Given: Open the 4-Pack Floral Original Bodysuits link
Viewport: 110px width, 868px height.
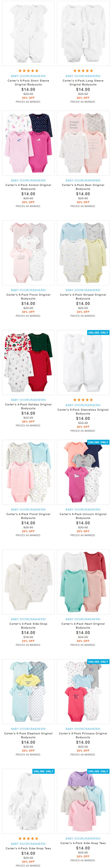Looking at the screenshot, I should coord(28,516).
